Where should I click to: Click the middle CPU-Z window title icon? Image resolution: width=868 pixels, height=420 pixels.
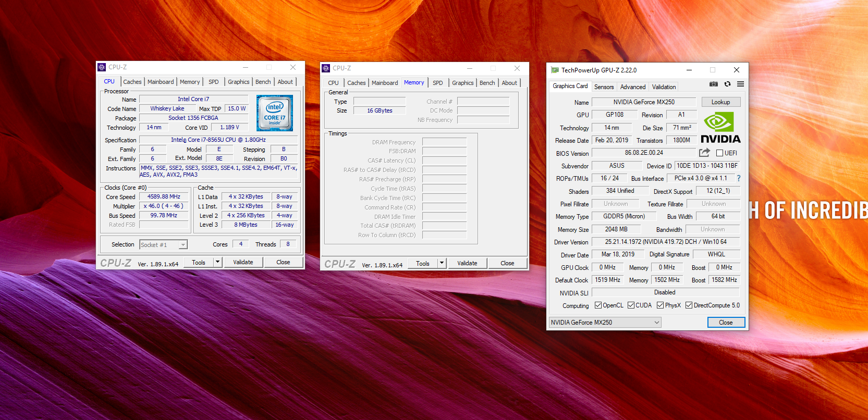click(326, 68)
